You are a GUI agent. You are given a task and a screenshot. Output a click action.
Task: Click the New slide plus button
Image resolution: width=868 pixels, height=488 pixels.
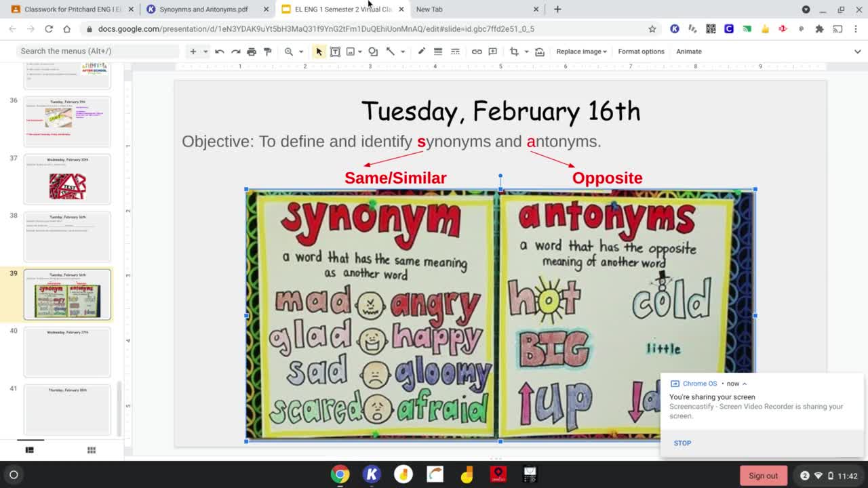click(193, 52)
